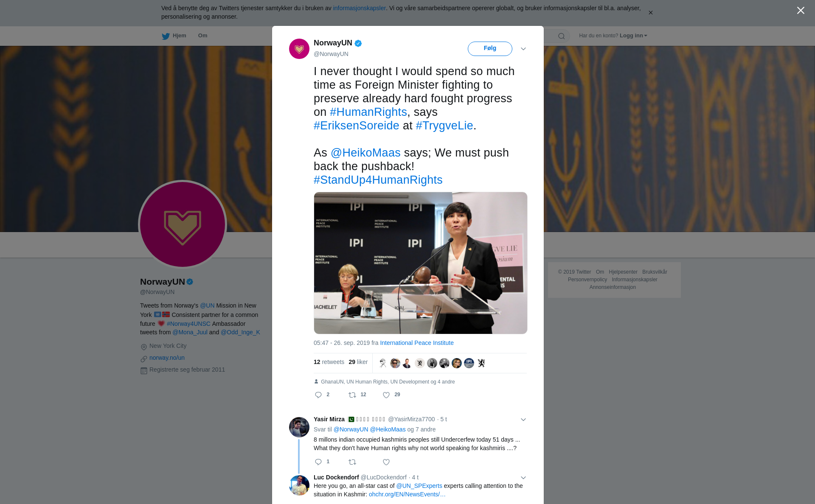Viewport: 815px width, 504px height.
Task: Open IPI liker avatar in likes row
Action: [x=469, y=363]
